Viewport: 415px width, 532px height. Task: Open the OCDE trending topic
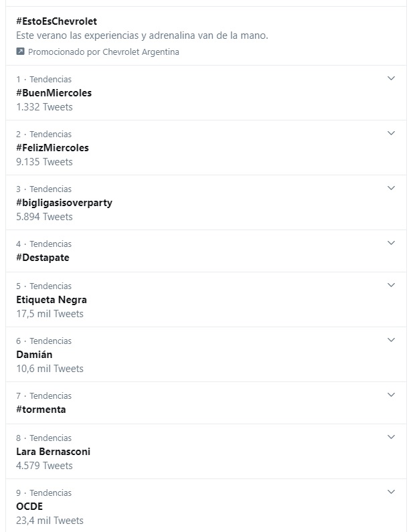tap(29, 507)
